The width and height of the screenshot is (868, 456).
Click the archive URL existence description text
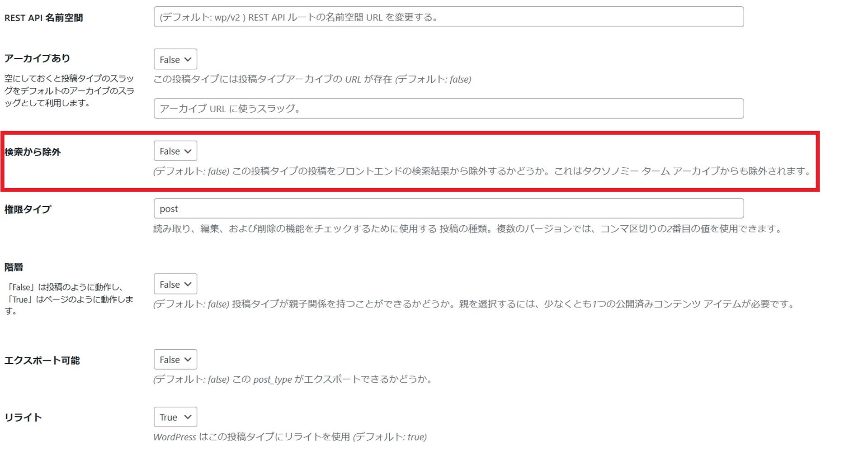click(312, 80)
